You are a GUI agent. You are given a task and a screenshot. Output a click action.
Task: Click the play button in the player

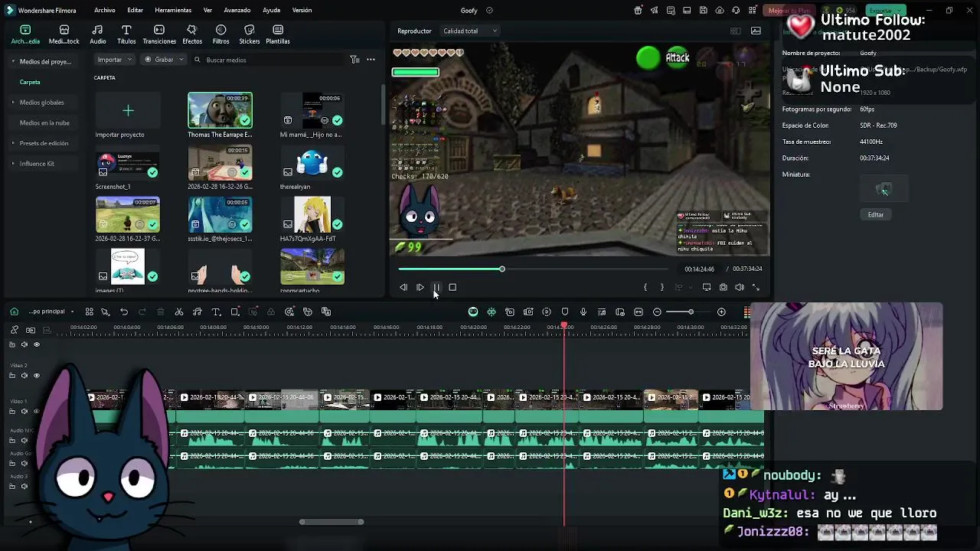point(420,287)
